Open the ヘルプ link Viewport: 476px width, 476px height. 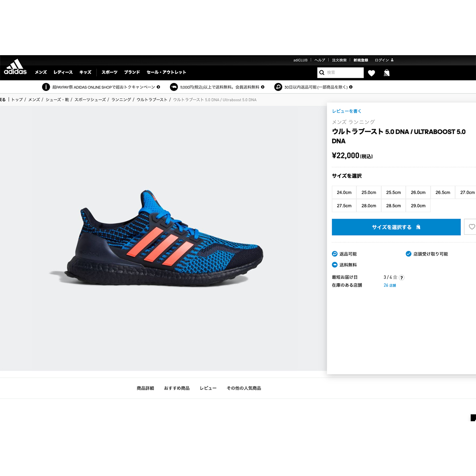point(320,60)
